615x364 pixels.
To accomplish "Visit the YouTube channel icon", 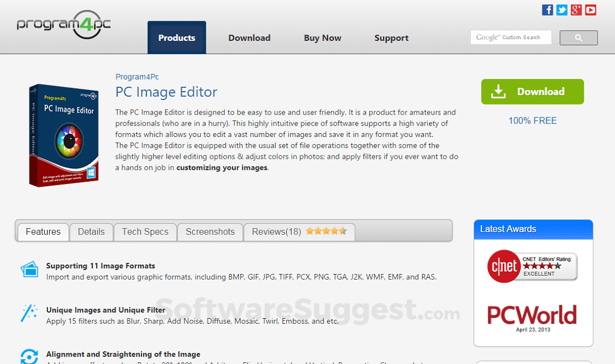I will tap(590, 10).
